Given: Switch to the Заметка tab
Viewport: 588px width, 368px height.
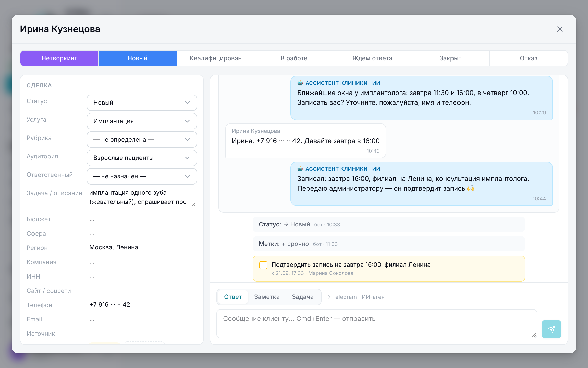Looking at the screenshot, I should [x=267, y=297].
